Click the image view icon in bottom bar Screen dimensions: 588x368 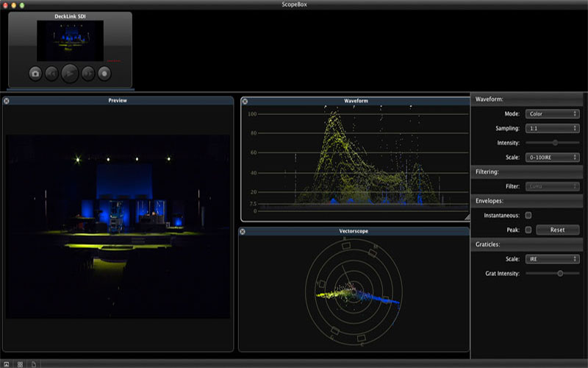coord(7,364)
